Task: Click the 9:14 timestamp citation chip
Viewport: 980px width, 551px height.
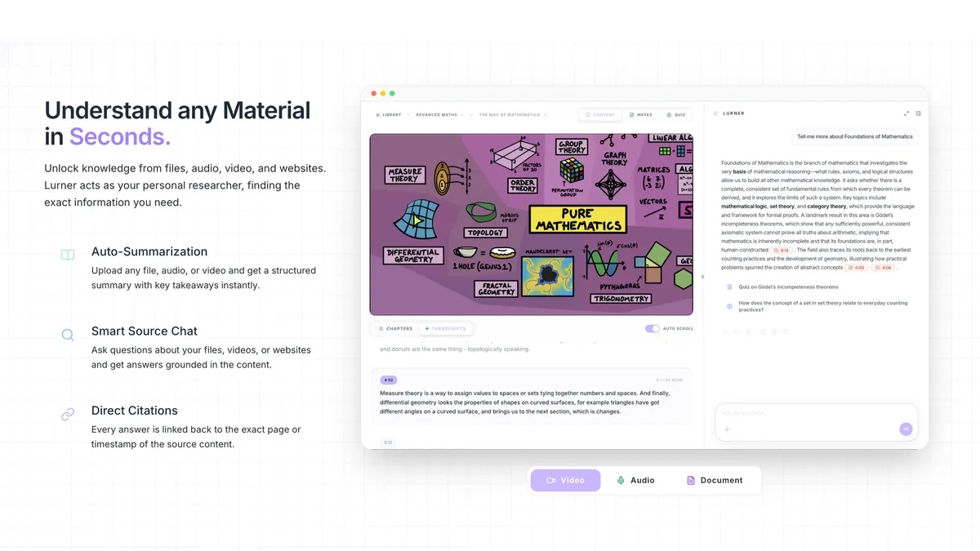Action: pos(782,251)
